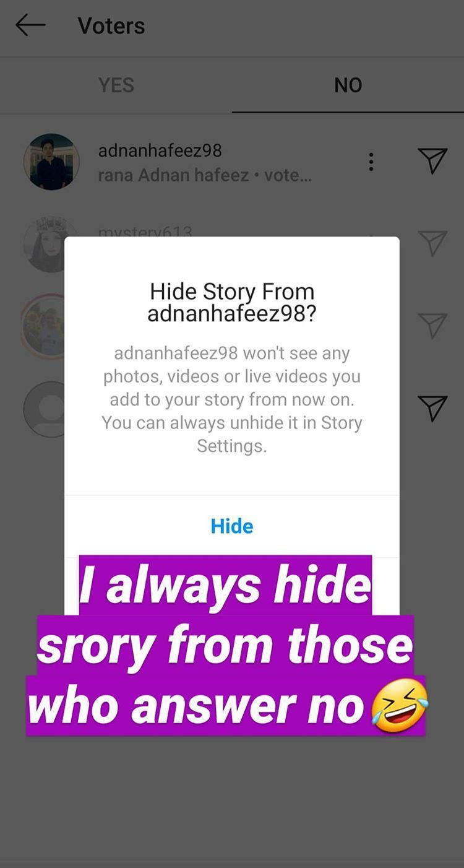
Task: Click the purple 'I always hide' caption text
Action: click(x=225, y=585)
